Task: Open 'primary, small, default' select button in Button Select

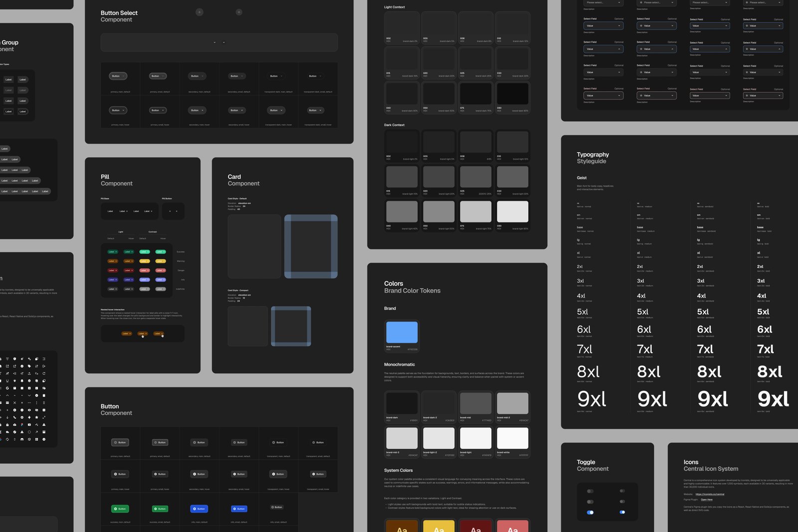Action: pyautogui.click(x=158, y=76)
